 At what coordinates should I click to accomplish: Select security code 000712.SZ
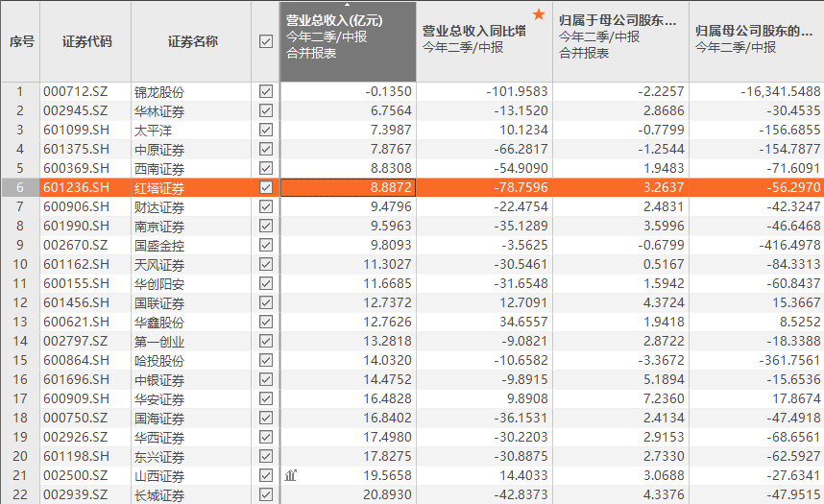(x=76, y=91)
